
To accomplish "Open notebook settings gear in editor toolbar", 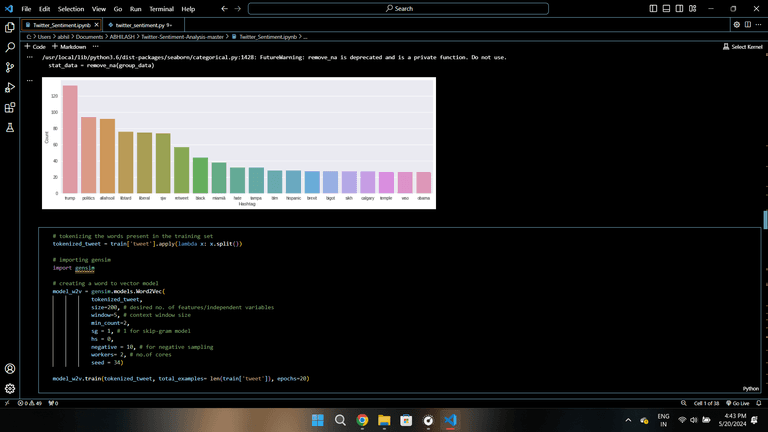I will tap(737, 24).
